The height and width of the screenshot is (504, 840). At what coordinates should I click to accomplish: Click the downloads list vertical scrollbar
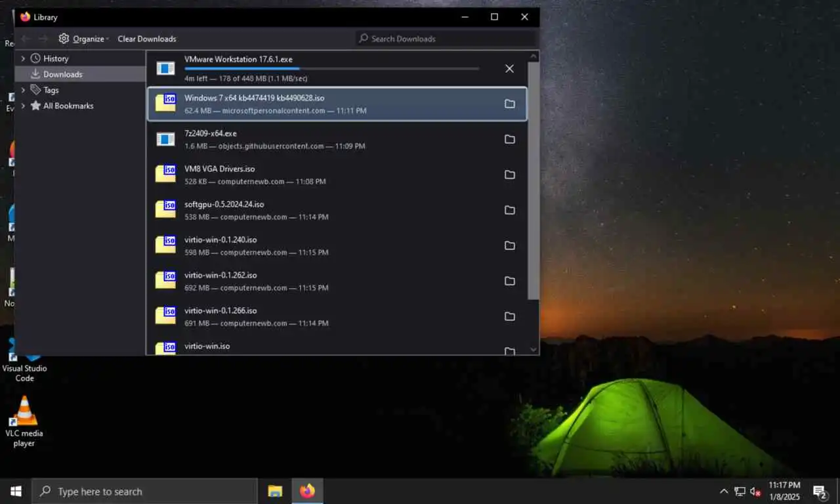pyautogui.click(x=534, y=180)
